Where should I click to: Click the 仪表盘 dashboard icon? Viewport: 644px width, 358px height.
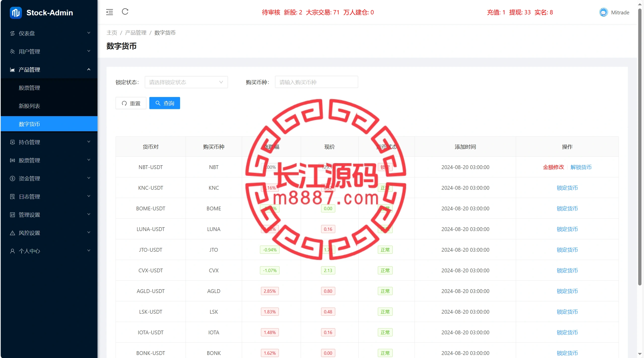(x=12, y=33)
